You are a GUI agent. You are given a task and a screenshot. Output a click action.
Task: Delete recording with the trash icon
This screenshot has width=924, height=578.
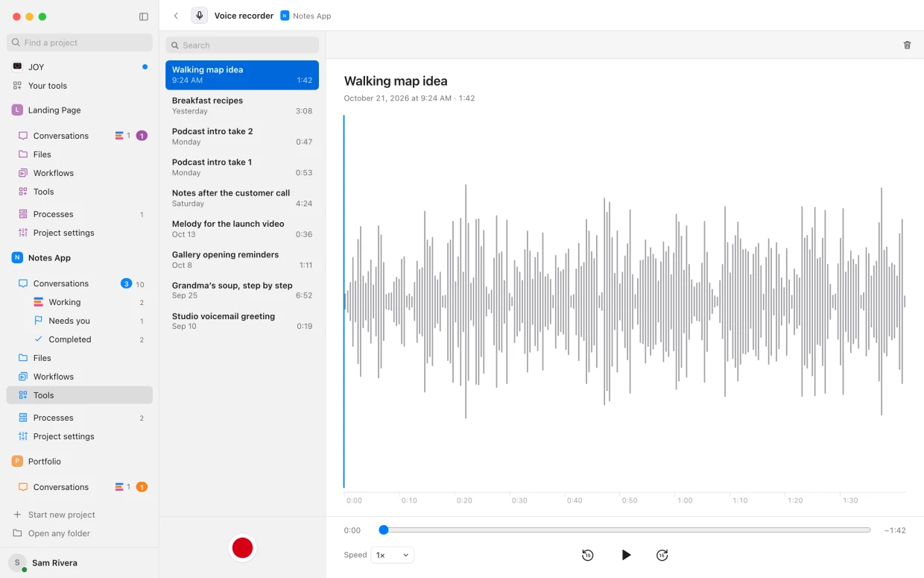coord(907,45)
